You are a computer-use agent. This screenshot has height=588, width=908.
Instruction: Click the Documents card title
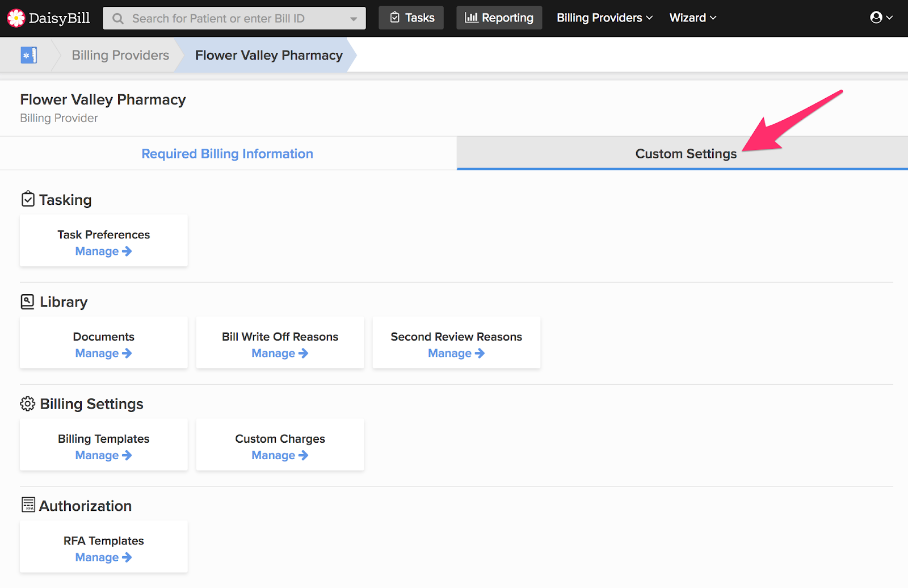coord(104,337)
